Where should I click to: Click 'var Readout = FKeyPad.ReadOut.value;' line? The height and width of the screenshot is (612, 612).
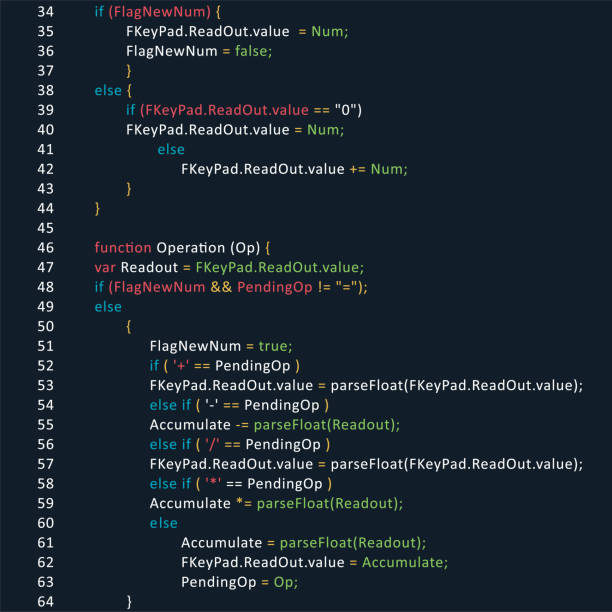coord(229,267)
